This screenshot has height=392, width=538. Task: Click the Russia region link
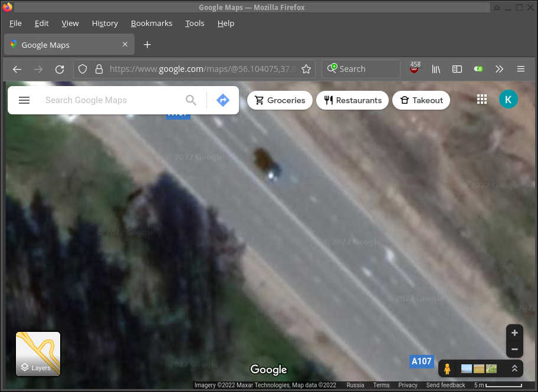click(x=355, y=385)
